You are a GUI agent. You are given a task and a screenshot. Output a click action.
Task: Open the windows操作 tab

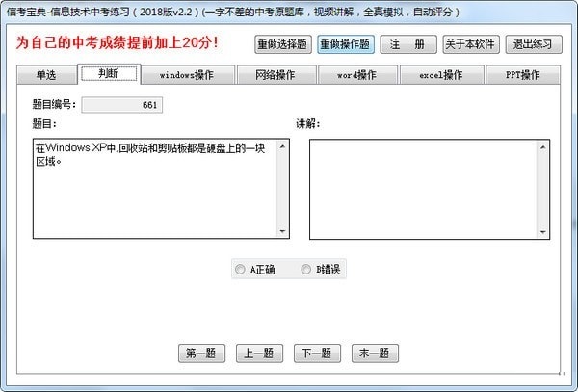187,75
